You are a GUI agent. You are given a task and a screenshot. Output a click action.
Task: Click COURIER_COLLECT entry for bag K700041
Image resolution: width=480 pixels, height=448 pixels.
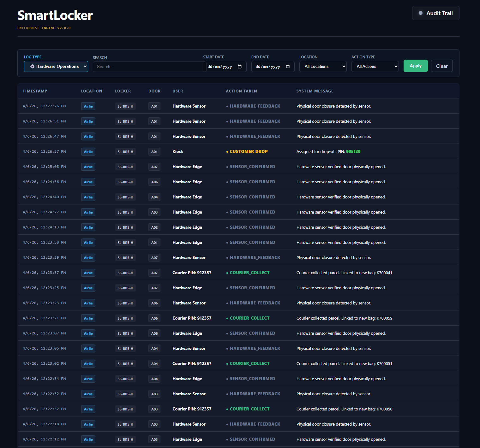[x=249, y=273]
